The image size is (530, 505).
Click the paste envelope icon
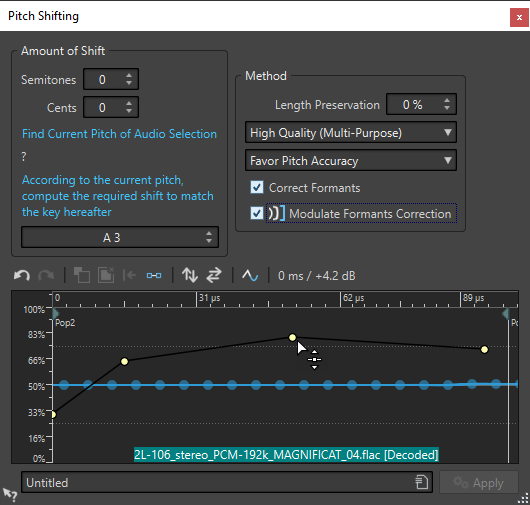(x=106, y=275)
